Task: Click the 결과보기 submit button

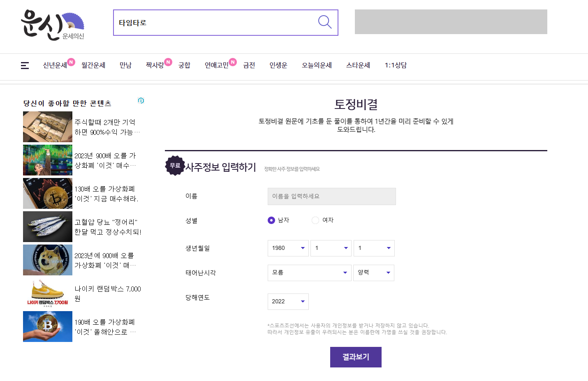Action: click(355, 357)
